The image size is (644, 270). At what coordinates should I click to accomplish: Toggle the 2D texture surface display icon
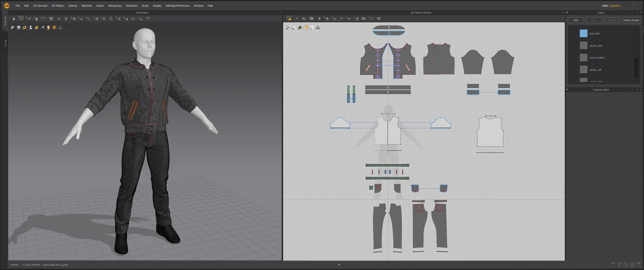[306, 27]
